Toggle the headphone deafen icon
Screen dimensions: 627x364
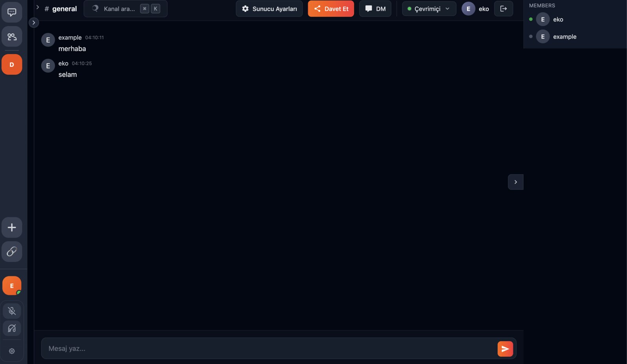pos(12,328)
